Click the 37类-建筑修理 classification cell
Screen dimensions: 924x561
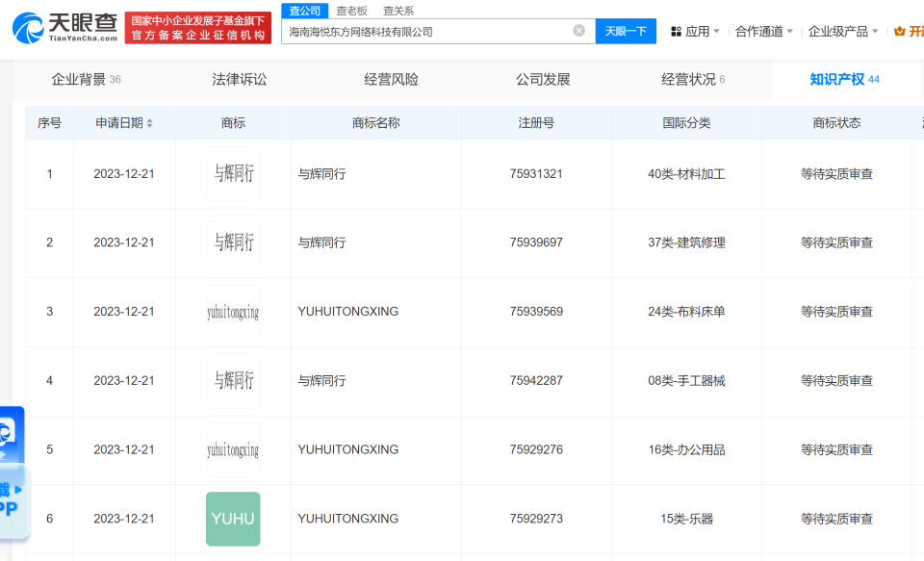click(x=686, y=242)
